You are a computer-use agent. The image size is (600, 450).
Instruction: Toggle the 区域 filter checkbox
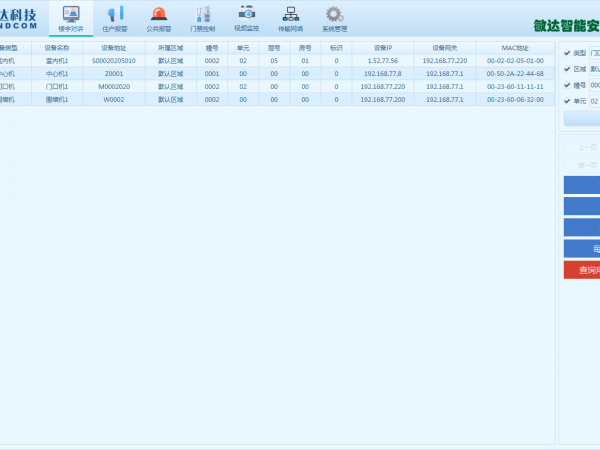[567, 69]
